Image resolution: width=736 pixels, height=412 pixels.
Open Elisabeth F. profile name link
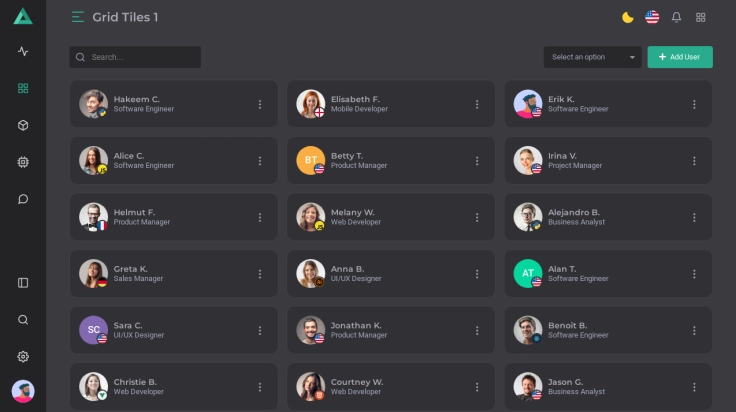[x=355, y=99]
